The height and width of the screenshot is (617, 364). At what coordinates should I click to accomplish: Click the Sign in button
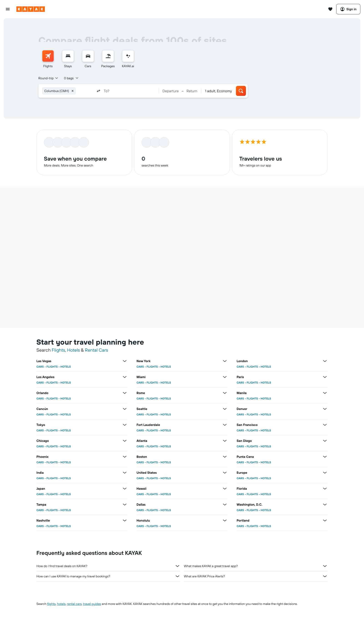(x=348, y=9)
